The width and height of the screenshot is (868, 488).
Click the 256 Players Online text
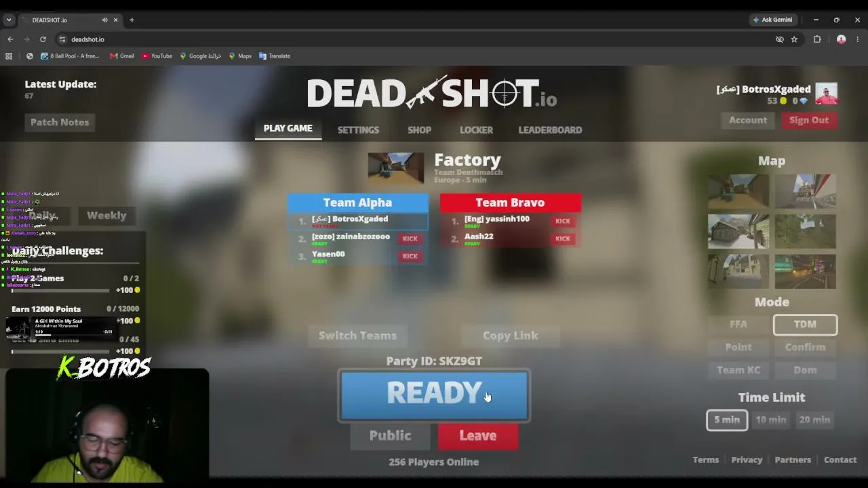[x=434, y=462]
